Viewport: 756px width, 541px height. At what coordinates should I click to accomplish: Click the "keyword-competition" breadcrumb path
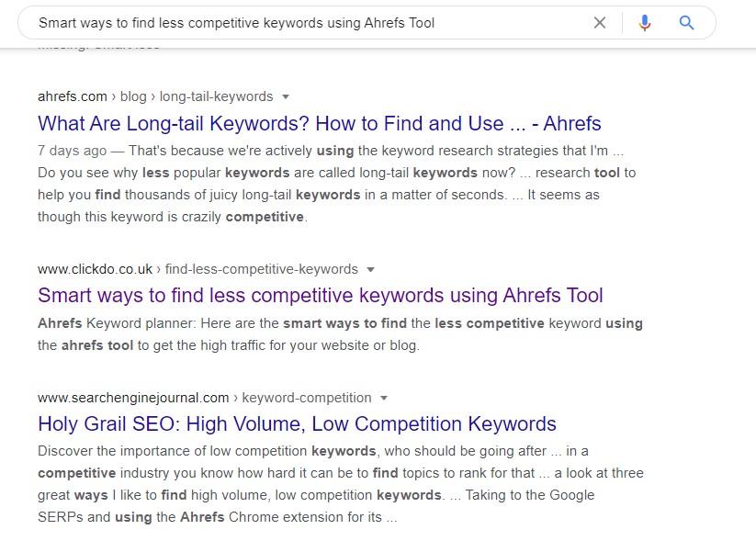point(307,398)
